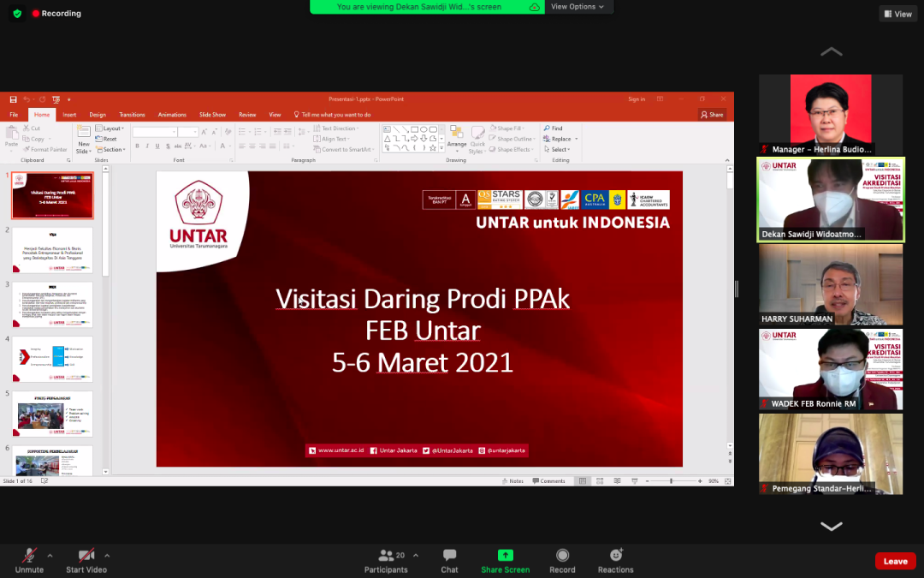The height and width of the screenshot is (578, 924).
Task: Open the Layout dropdown
Action: (x=110, y=128)
